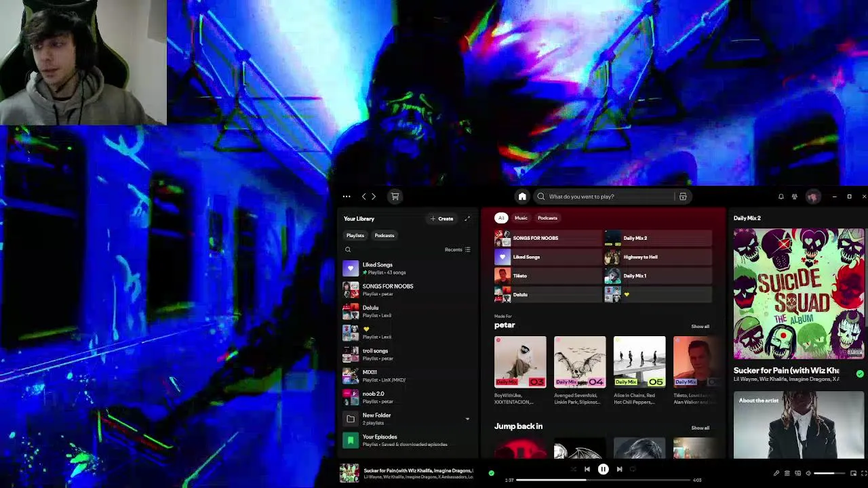
Task: Open the Daily Mix 04 card
Action: pyautogui.click(x=580, y=370)
